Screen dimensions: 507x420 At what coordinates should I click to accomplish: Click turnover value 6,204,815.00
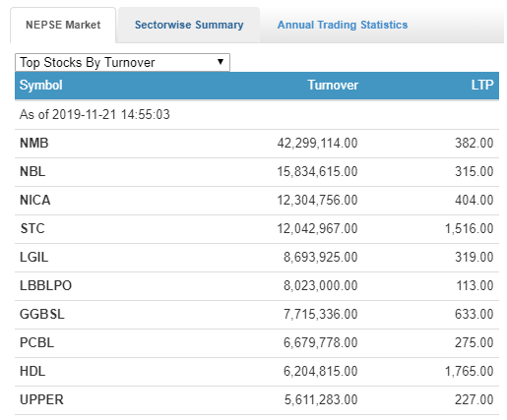[x=321, y=372]
